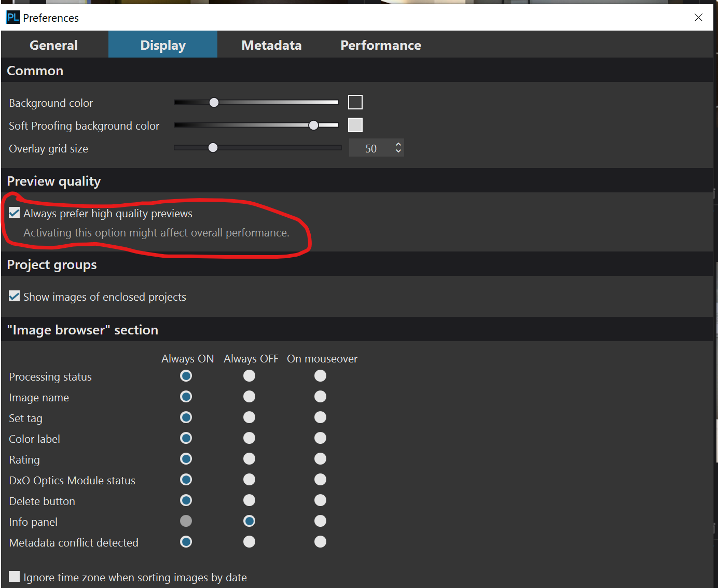This screenshot has height=588, width=718.
Task: Set Processing status to Always OFF
Action: [x=250, y=376]
